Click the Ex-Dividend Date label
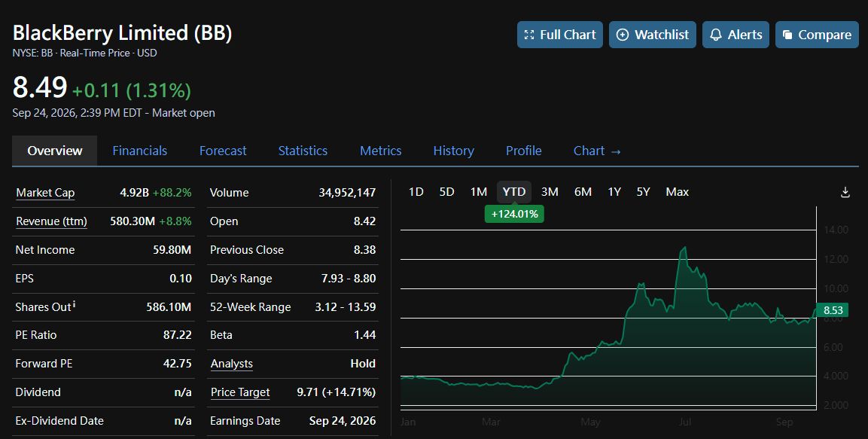 (x=59, y=421)
